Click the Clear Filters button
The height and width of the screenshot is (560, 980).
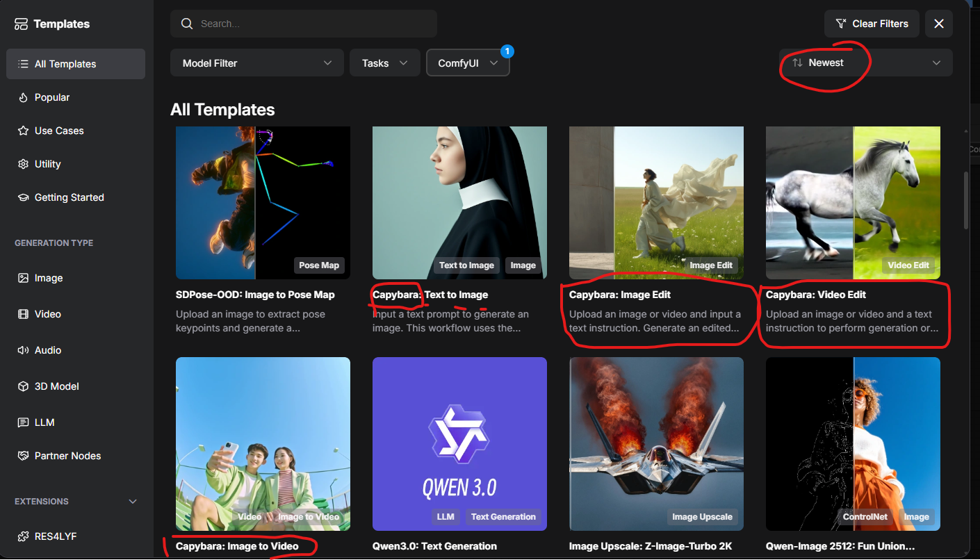click(872, 24)
